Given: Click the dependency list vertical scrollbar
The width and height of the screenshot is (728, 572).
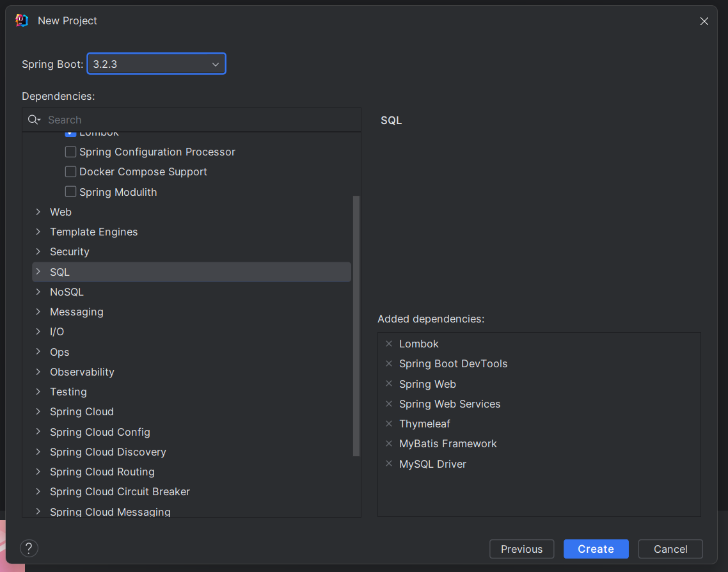Looking at the screenshot, I should (356, 326).
